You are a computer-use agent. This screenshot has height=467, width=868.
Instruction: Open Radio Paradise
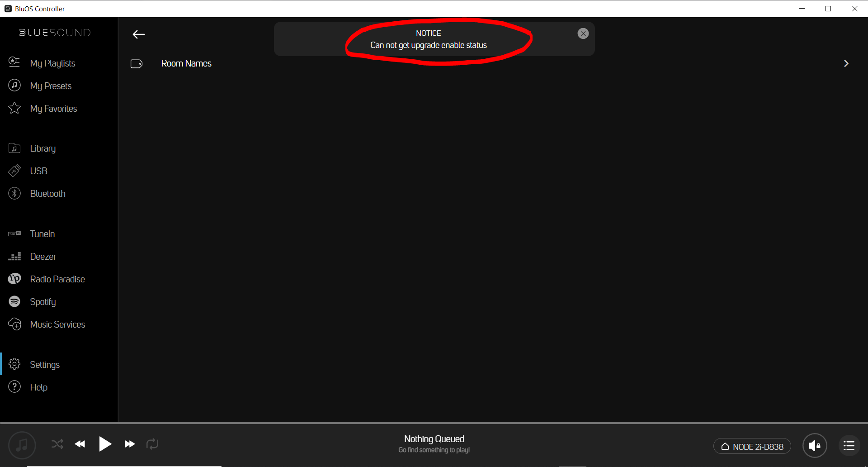point(57,279)
